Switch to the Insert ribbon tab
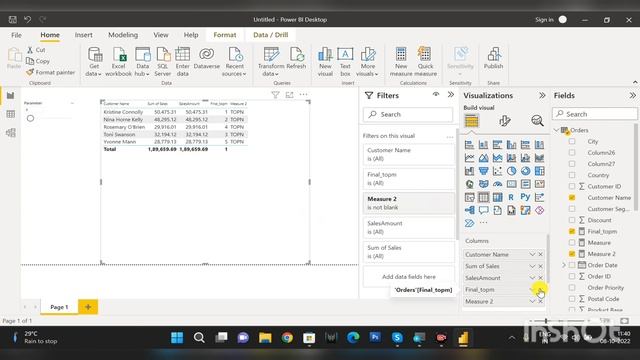The image size is (640, 360). coord(83,35)
